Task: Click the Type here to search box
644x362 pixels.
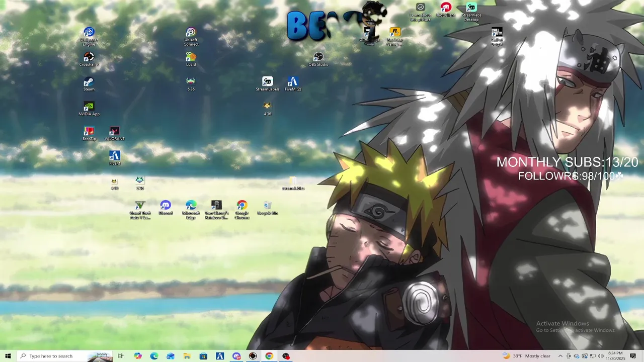Action: 64,356
